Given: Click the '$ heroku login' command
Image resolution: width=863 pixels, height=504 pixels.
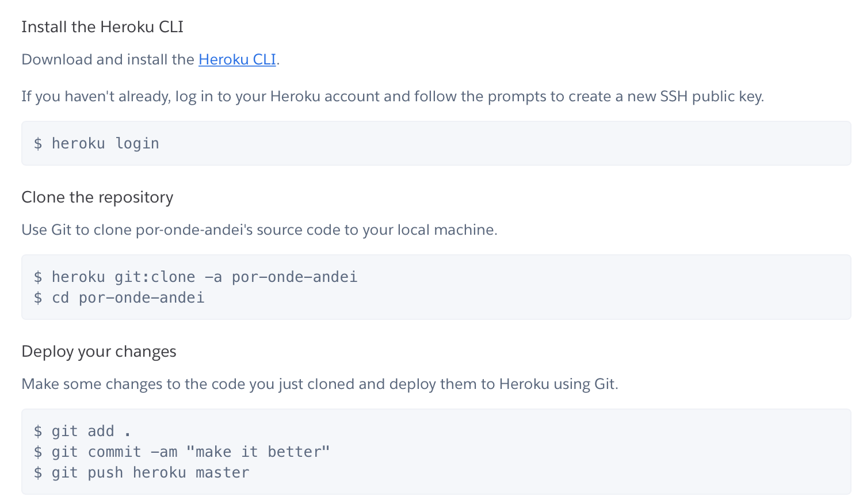Looking at the screenshot, I should click(x=97, y=144).
